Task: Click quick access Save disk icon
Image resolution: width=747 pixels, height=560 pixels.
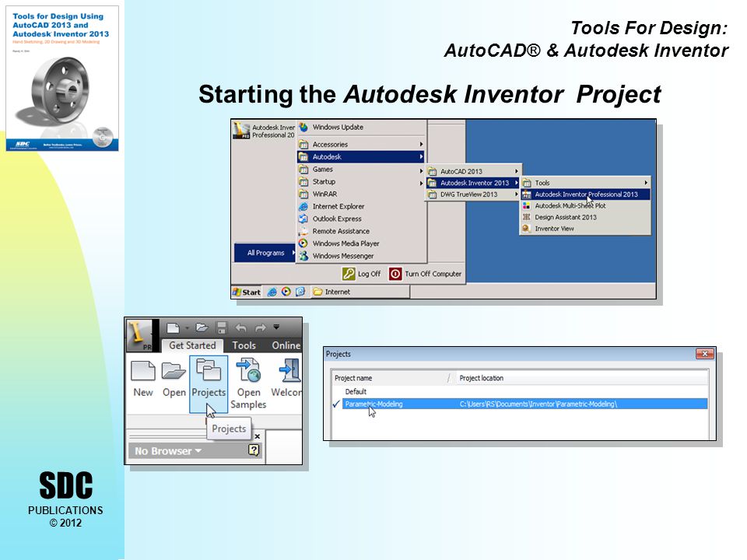Action: [222, 327]
